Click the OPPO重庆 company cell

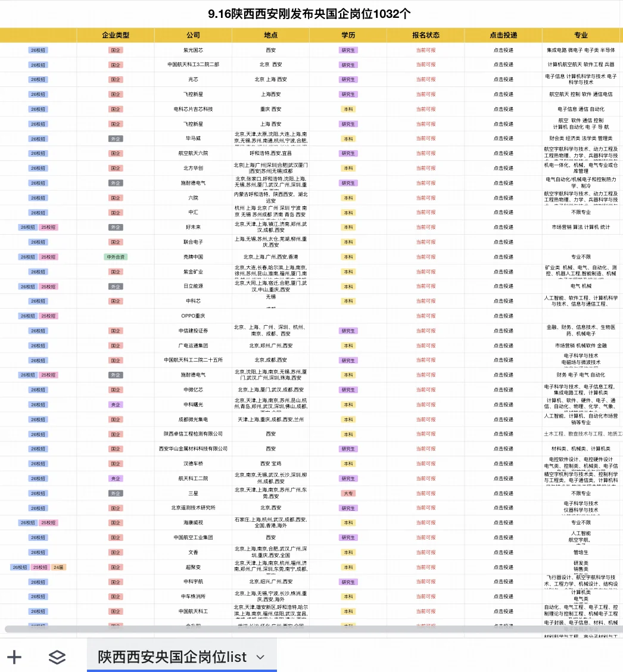193,316
